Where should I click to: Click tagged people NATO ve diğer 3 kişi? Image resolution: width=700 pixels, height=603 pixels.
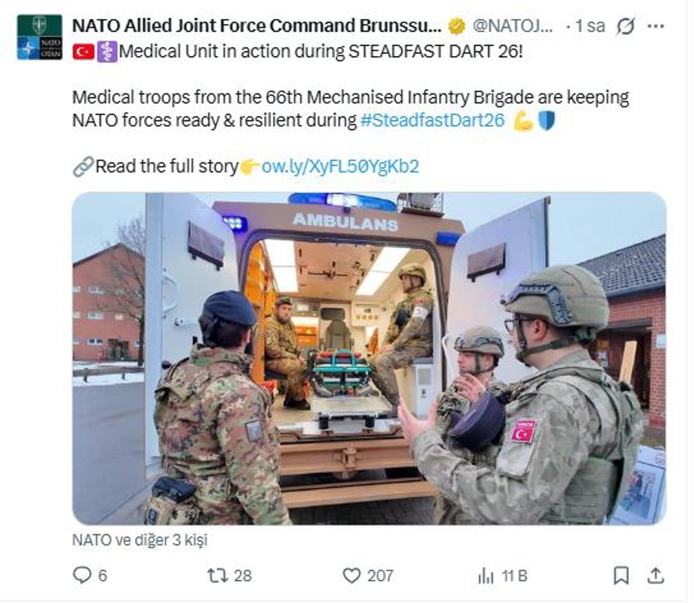pos(139,540)
